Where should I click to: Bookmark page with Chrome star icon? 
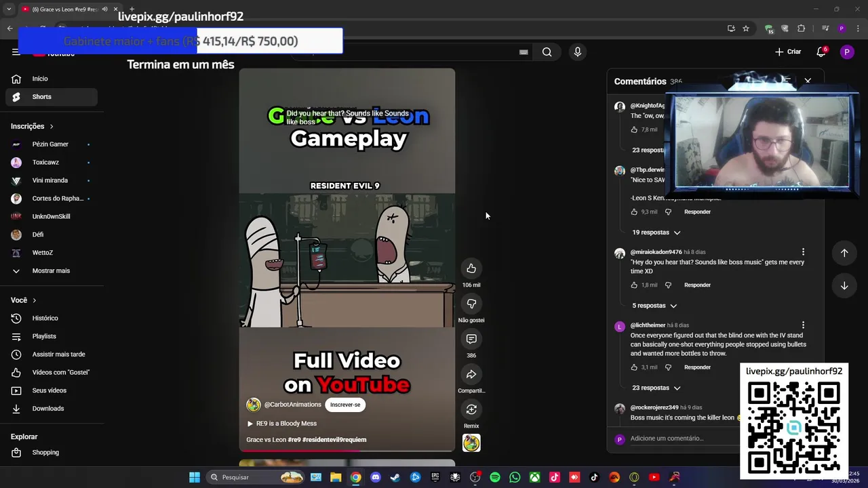pos(746,28)
